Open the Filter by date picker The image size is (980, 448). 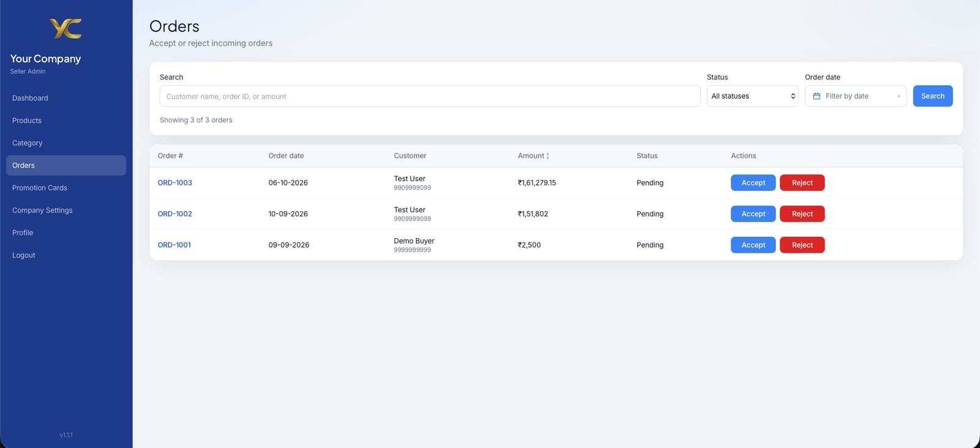click(x=856, y=96)
